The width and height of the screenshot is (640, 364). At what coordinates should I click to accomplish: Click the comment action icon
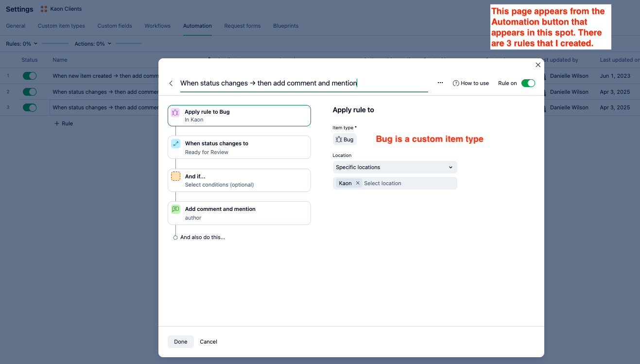tap(176, 209)
